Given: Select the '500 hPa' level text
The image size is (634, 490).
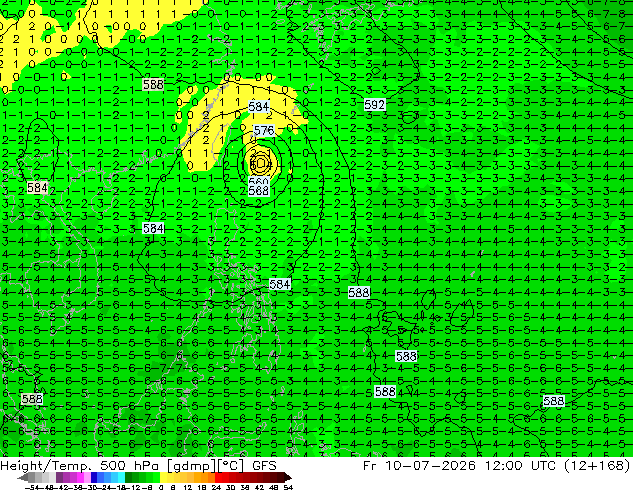Looking at the screenshot, I should point(130,466).
